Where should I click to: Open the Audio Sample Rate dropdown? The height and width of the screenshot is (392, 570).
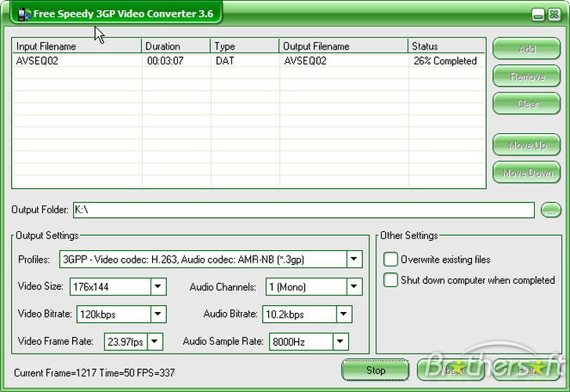tap(339, 342)
